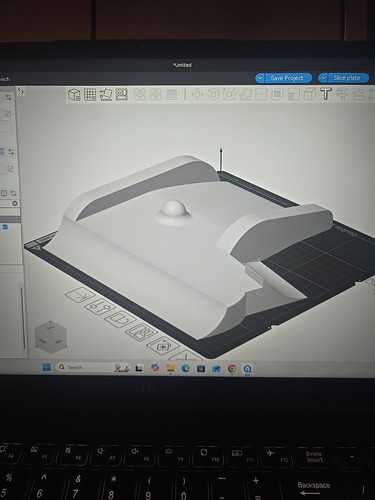This screenshot has width=375, height=500.
Task: Click the dome bump on the model
Action: 173,208
